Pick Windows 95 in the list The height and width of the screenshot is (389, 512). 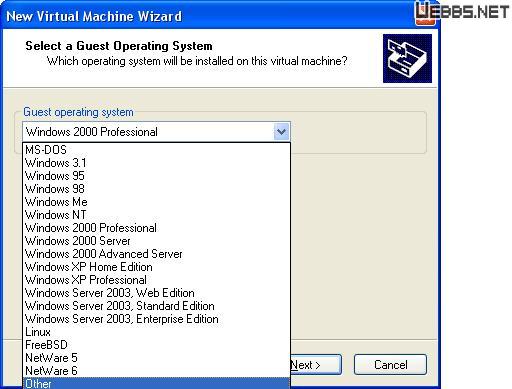pos(157,176)
